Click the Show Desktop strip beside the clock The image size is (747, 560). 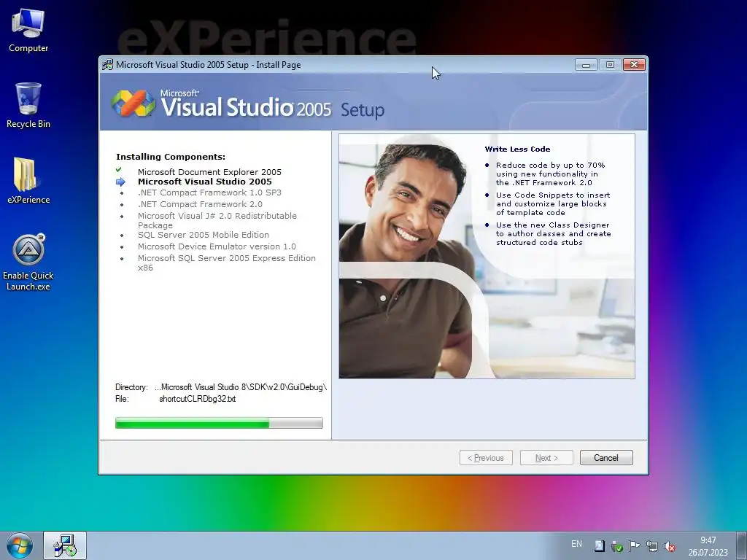[x=743, y=545]
